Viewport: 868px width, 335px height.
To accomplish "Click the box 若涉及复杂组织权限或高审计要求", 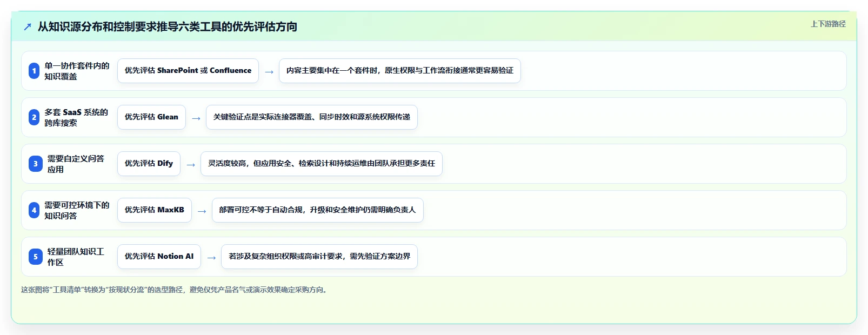I will click(x=319, y=257).
